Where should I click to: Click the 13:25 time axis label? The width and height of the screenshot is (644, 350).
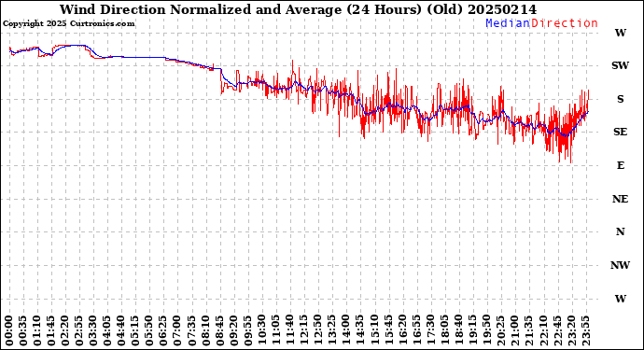tap(332, 331)
